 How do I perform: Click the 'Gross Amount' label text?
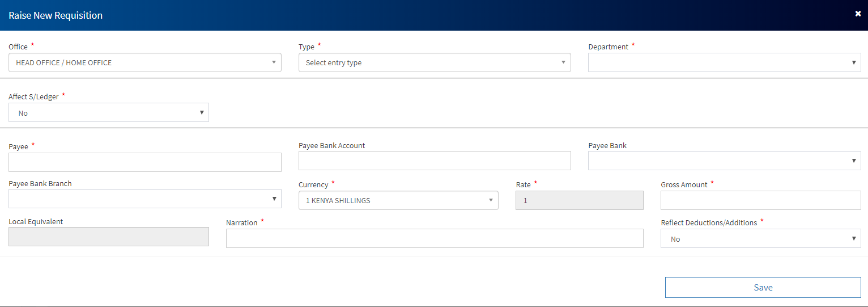pyautogui.click(x=684, y=185)
